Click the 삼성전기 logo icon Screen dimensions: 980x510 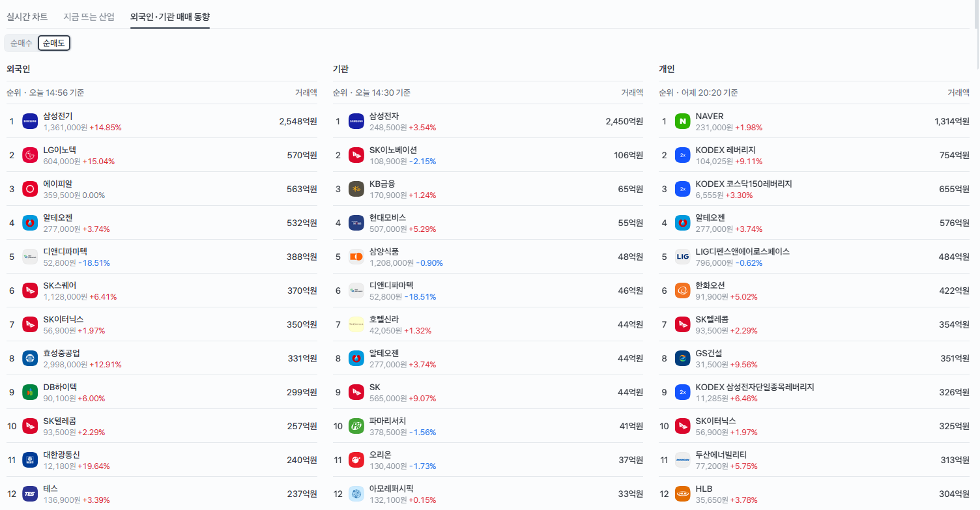click(30, 121)
